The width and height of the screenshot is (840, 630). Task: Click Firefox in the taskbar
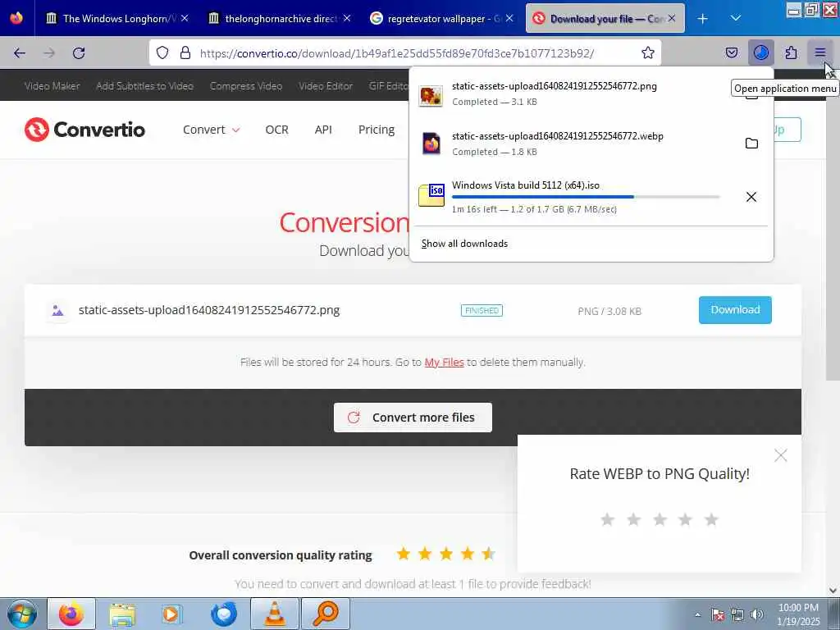click(x=71, y=614)
